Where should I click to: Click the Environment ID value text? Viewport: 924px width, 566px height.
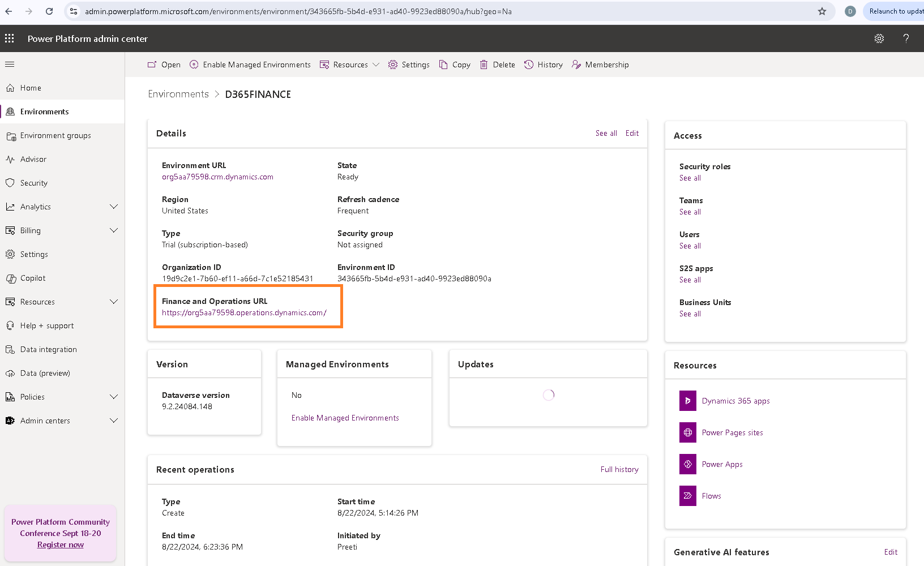point(414,278)
